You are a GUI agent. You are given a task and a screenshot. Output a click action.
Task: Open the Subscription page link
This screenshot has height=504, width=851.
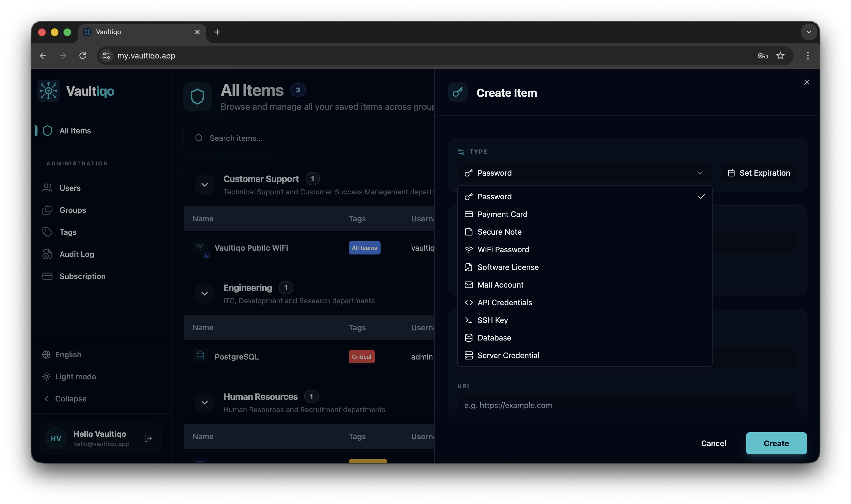[82, 277]
